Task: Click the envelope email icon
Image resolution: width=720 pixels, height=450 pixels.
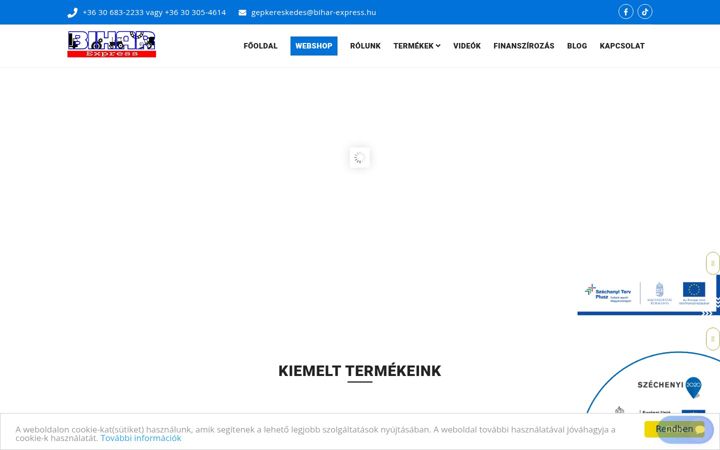Action: [242, 13]
